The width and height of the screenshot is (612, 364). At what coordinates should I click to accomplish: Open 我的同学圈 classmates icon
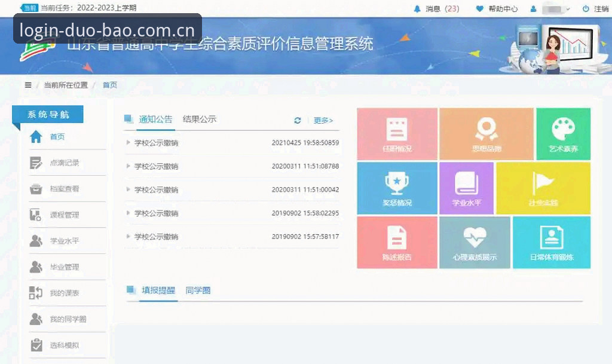36,319
